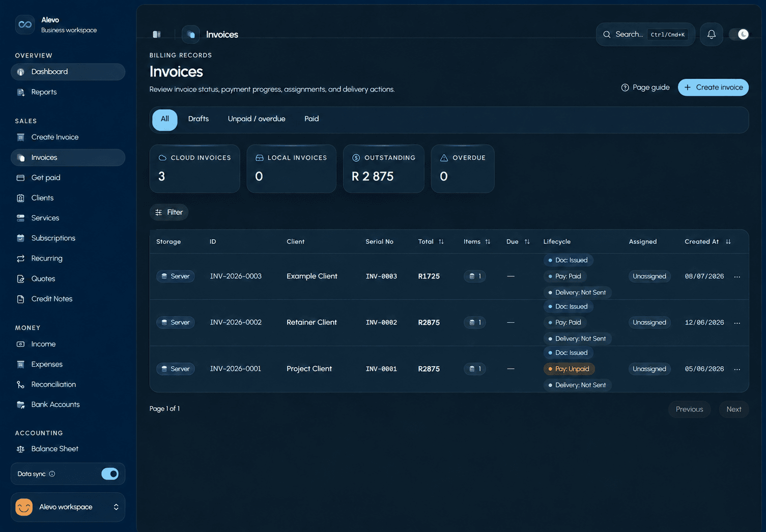Image resolution: width=766 pixels, height=532 pixels.
Task: Open the Page guide
Action: [x=645, y=88]
